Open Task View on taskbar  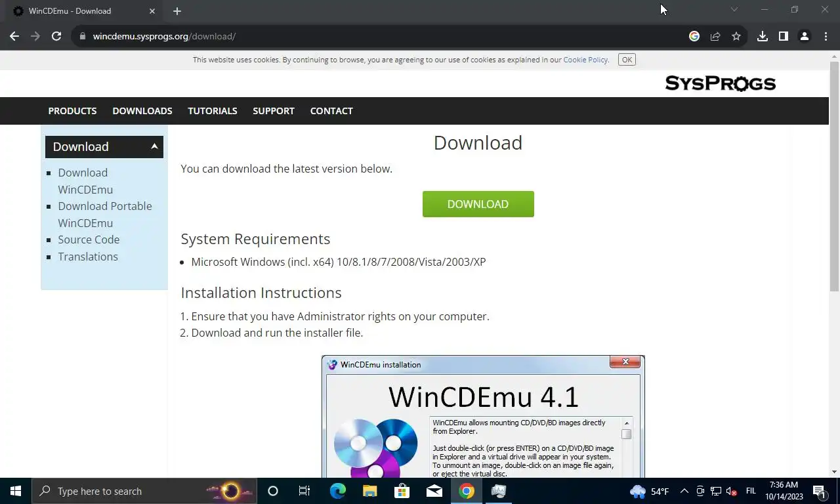click(x=304, y=491)
